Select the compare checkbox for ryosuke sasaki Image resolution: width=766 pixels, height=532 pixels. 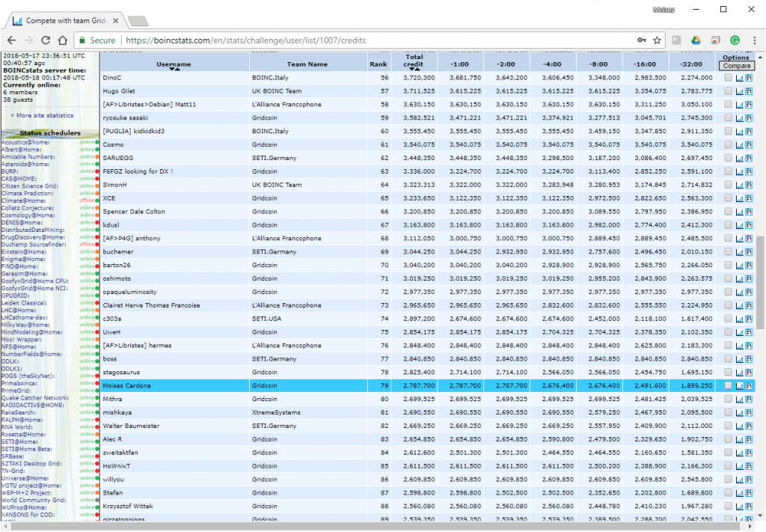(x=728, y=117)
